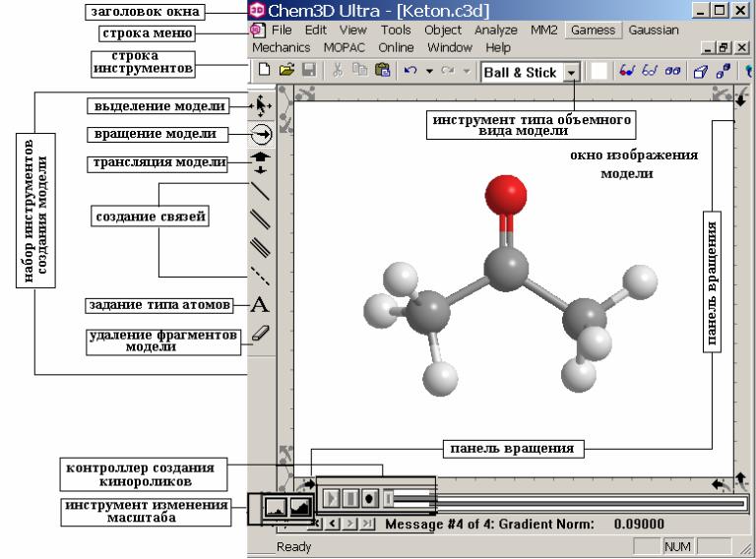Open the Window menu
This screenshot has width=756, height=559.
(x=449, y=47)
